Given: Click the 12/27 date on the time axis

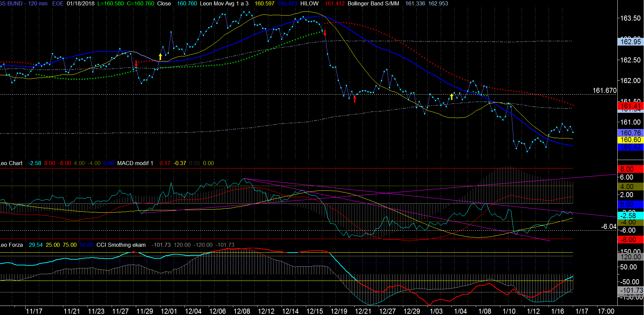Looking at the screenshot, I should coord(387,311).
